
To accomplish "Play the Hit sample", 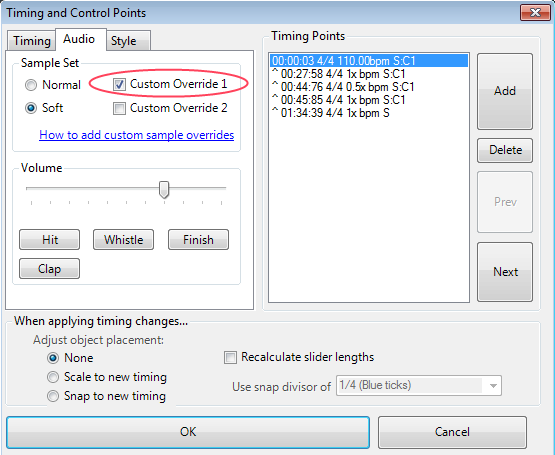I will 50,240.
